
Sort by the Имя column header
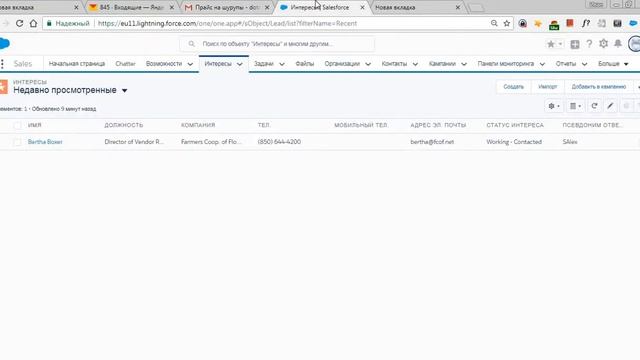click(35, 125)
